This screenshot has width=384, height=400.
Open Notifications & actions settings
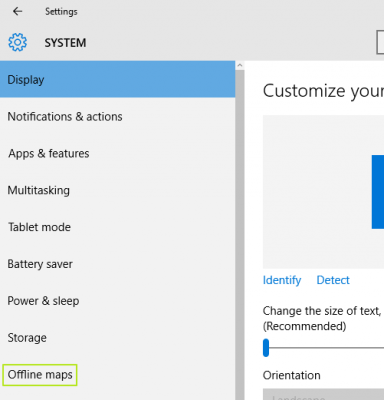(117, 116)
